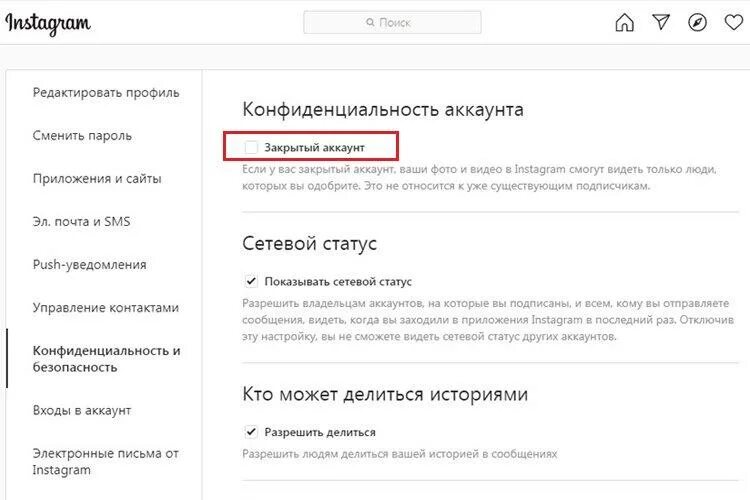Click the Разрешить делиться label

pyautogui.click(x=320, y=432)
